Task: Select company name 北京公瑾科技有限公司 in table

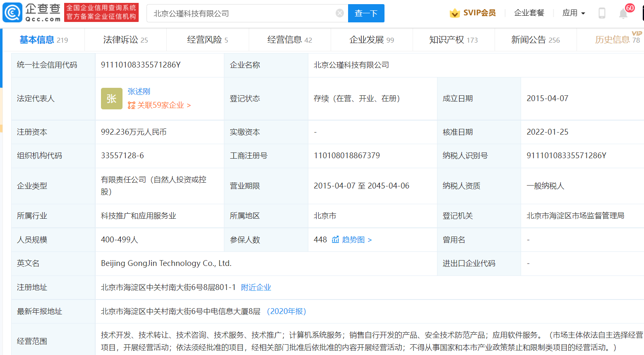Action: click(x=351, y=65)
